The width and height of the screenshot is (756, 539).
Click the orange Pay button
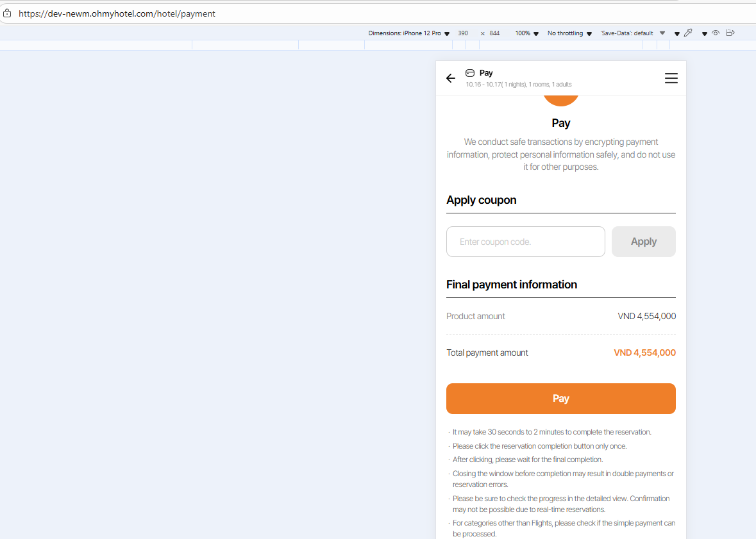pos(560,399)
